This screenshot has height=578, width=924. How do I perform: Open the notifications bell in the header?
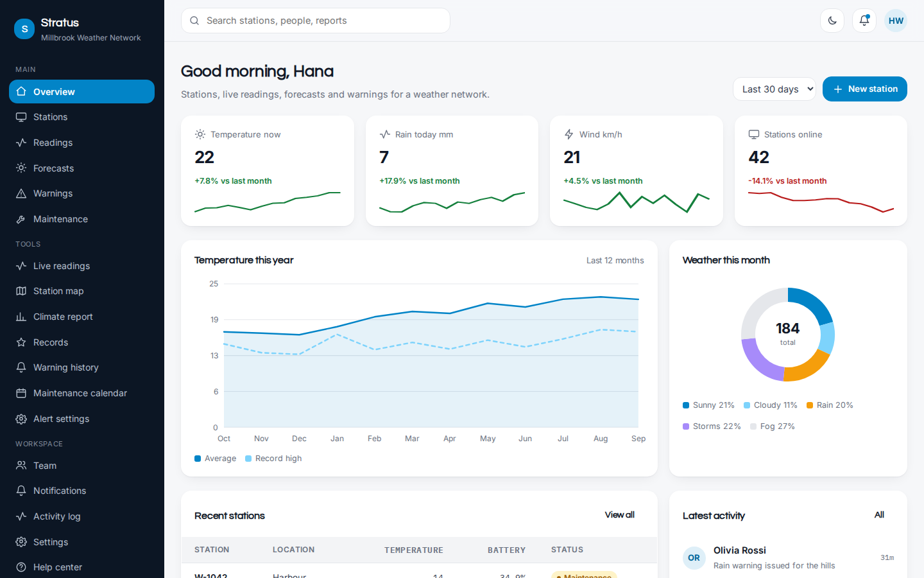point(864,21)
